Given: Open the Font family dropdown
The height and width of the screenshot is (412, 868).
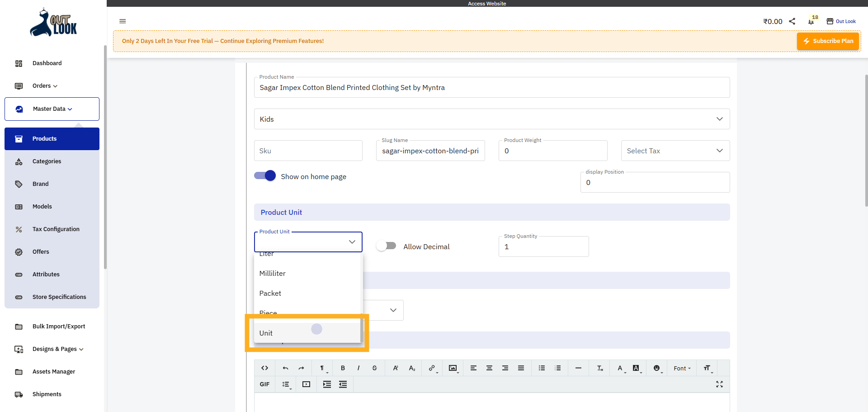Looking at the screenshot, I should point(682,368).
